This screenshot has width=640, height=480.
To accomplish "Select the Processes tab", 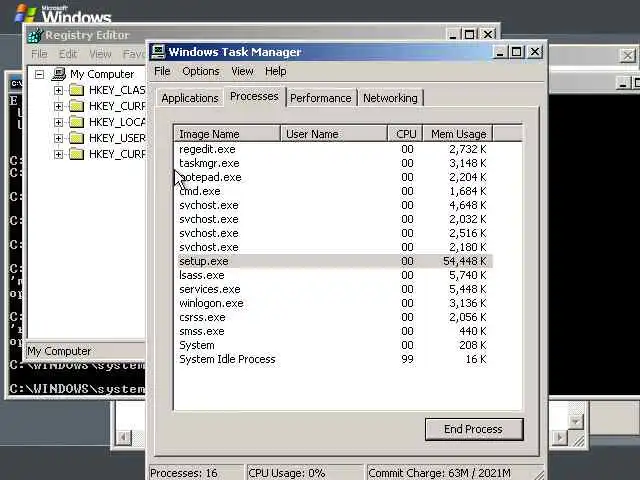I will click(x=254, y=96).
